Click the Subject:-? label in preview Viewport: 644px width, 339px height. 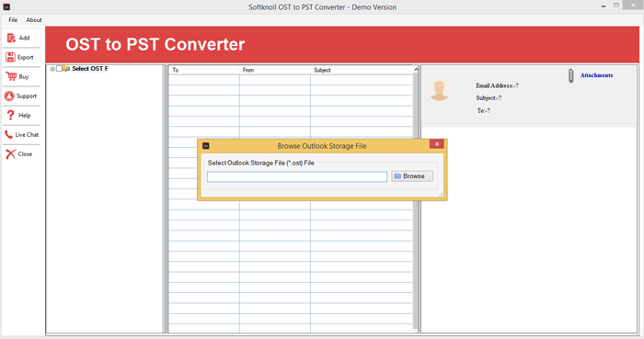click(489, 98)
